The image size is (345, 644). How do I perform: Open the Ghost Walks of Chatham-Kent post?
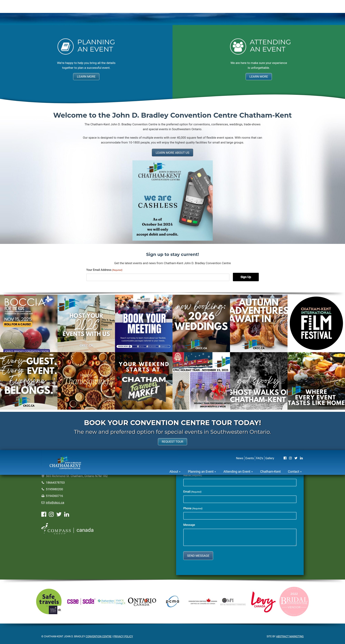point(259,381)
